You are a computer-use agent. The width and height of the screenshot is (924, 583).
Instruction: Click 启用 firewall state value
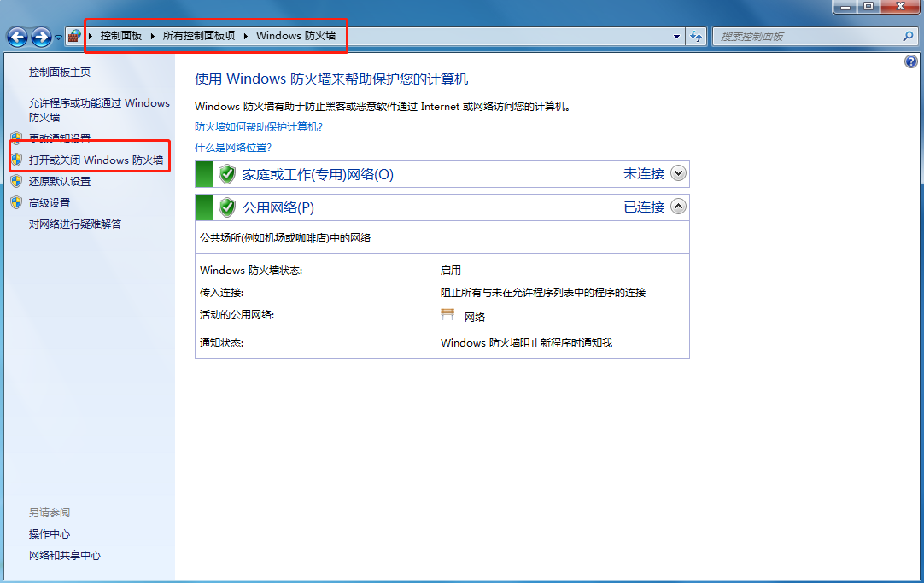451,271
